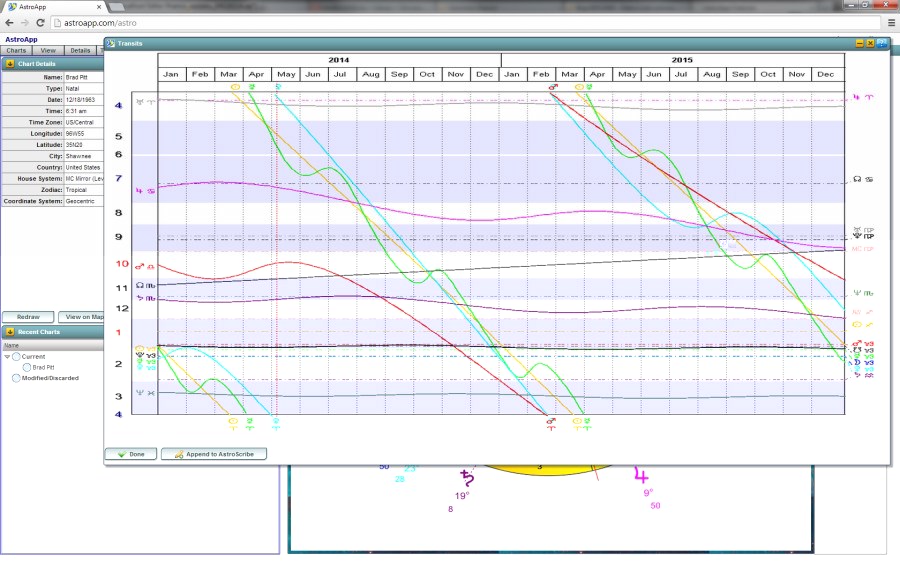Select the Current radio circle
The width and height of the screenshot is (900, 563).
[17, 357]
